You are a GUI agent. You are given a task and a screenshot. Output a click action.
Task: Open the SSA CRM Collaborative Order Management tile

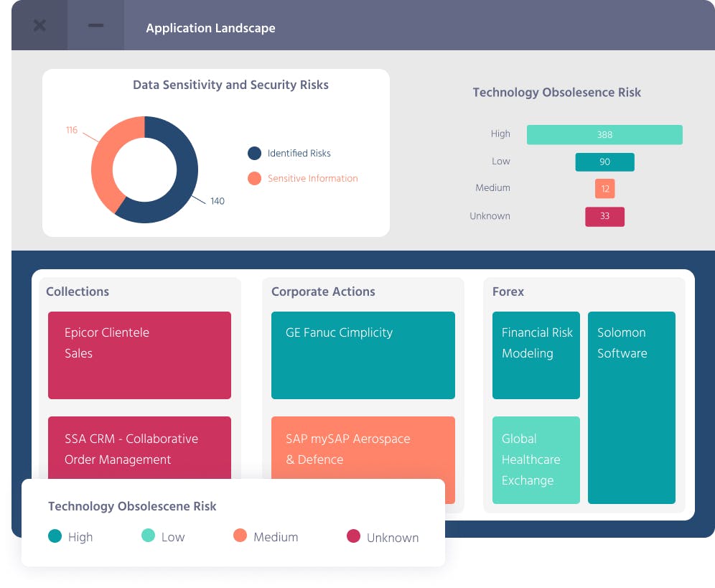click(x=139, y=447)
